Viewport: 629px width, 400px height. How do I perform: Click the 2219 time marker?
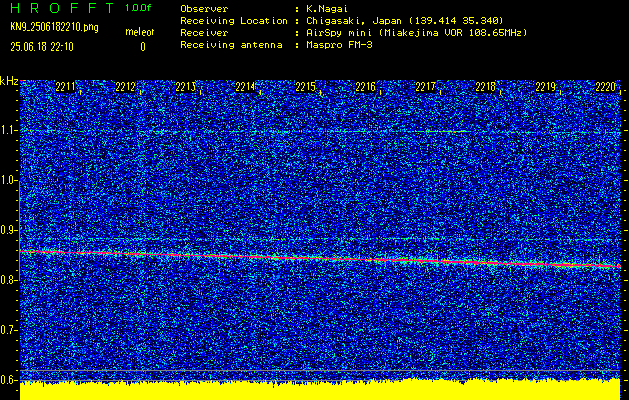(x=546, y=87)
